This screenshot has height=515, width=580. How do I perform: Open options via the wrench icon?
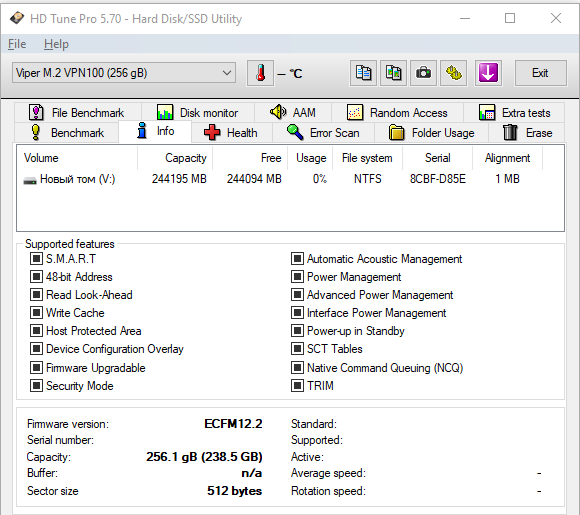(453, 73)
